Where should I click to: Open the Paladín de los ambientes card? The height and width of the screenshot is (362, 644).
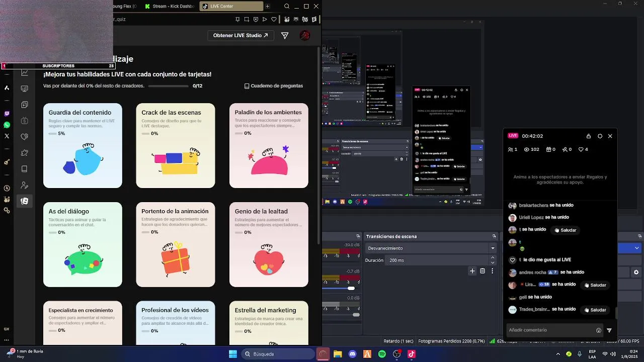[x=269, y=146]
